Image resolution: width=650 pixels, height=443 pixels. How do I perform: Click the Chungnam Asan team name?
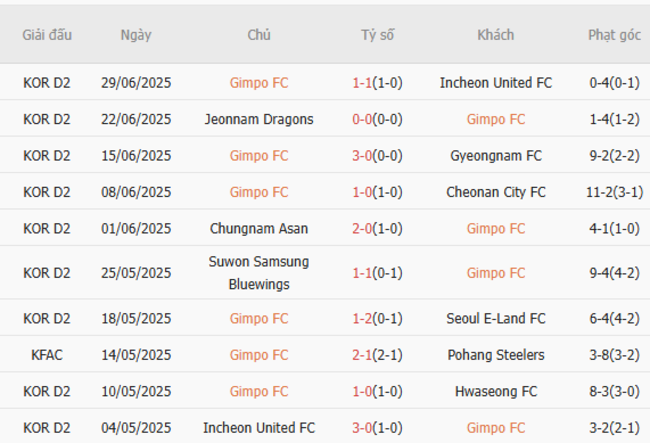click(259, 228)
